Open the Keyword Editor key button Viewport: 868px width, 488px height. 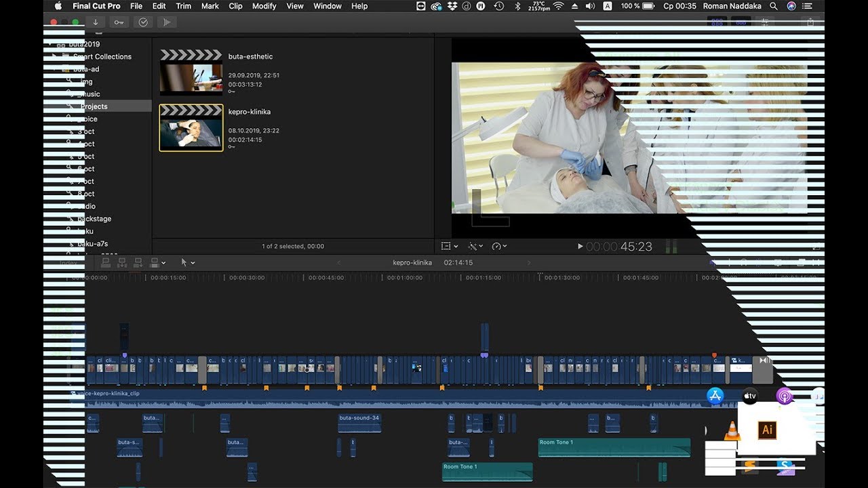[x=119, y=22]
